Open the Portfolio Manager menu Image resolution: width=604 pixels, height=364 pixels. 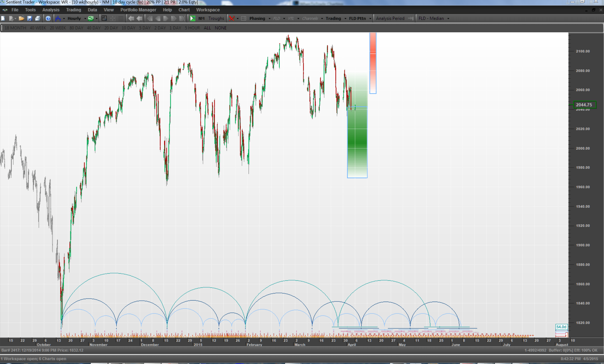tap(138, 10)
